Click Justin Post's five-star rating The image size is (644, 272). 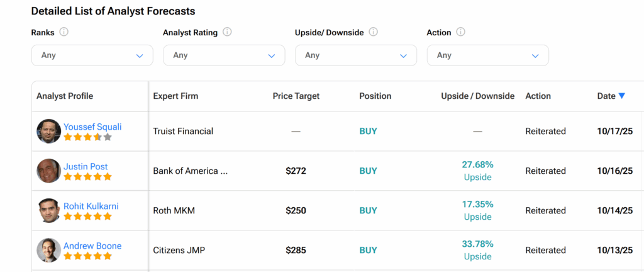(87, 177)
